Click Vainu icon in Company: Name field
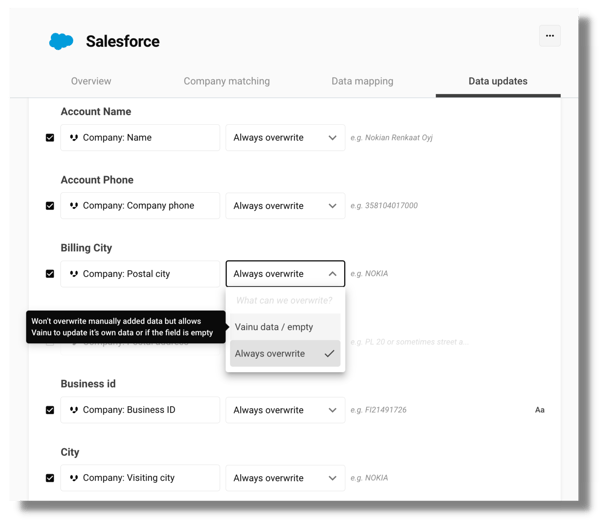 click(x=74, y=138)
